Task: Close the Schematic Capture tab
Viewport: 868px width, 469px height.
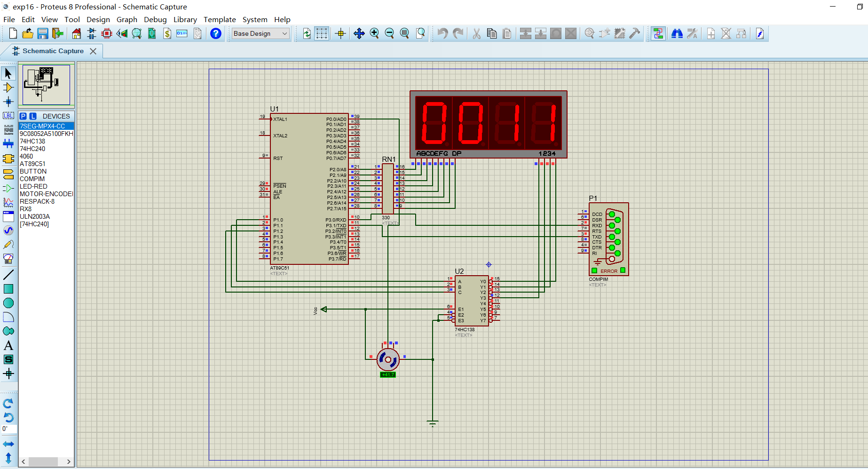Action: (93, 51)
